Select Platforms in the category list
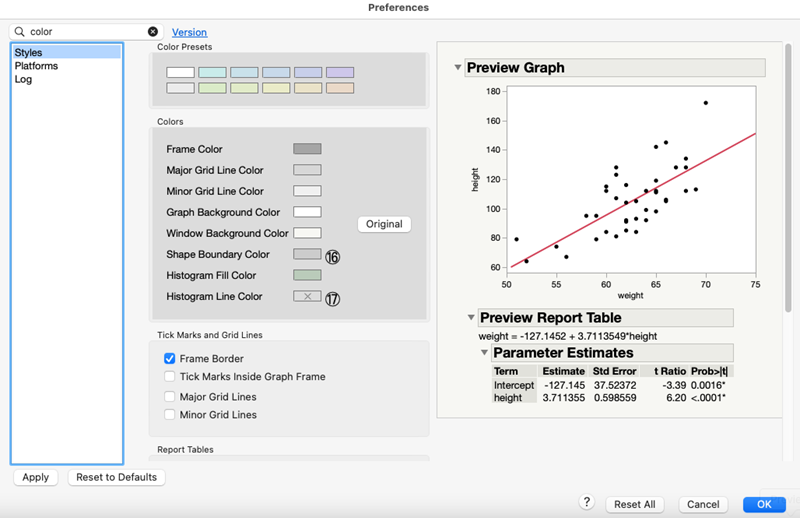The height and width of the screenshot is (518, 800). click(x=36, y=66)
